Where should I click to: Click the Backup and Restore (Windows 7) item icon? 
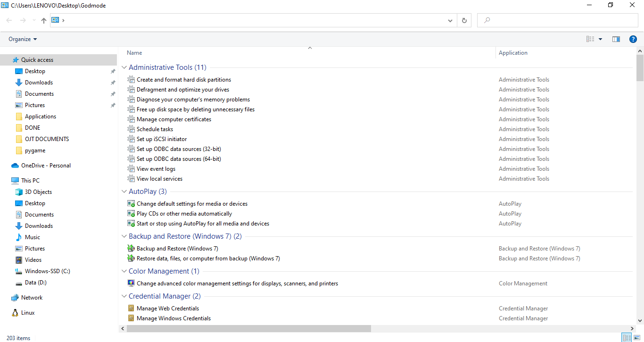(x=131, y=249)
